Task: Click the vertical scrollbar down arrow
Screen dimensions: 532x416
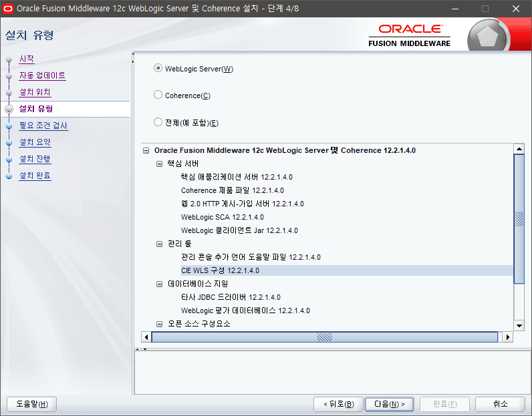Action: pos(519,326)
